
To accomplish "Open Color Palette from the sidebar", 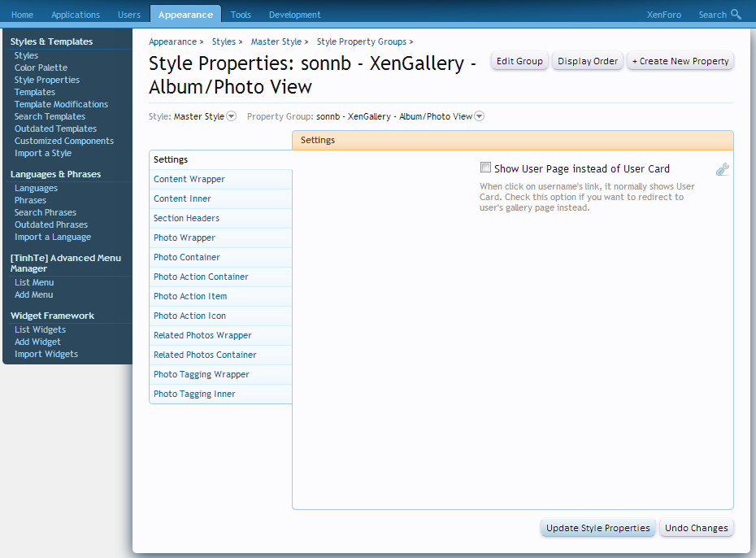I will click(41, 67).
